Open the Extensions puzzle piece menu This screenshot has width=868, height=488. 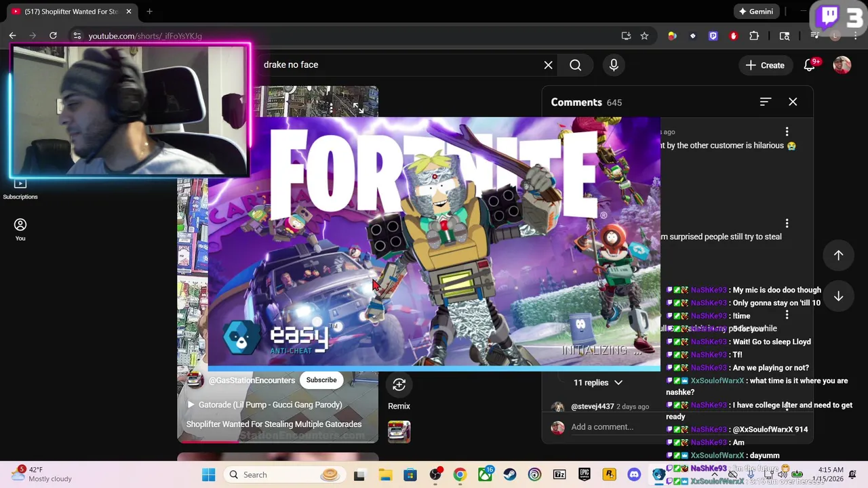(754, 36)
